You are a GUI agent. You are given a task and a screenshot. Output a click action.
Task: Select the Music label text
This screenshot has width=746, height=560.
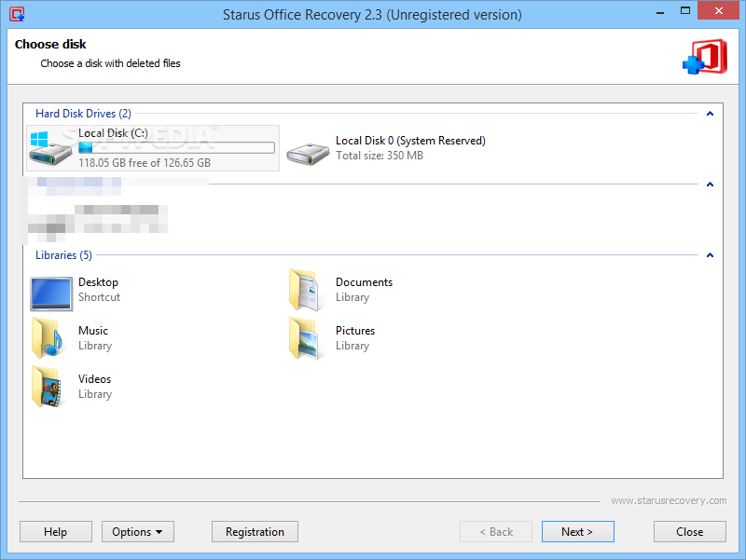pos(93,331)
